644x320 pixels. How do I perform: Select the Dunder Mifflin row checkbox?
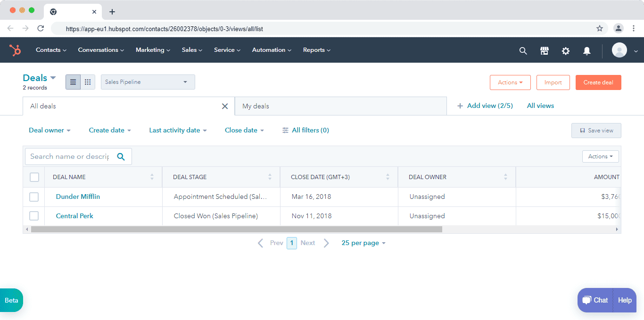[34, 197]
